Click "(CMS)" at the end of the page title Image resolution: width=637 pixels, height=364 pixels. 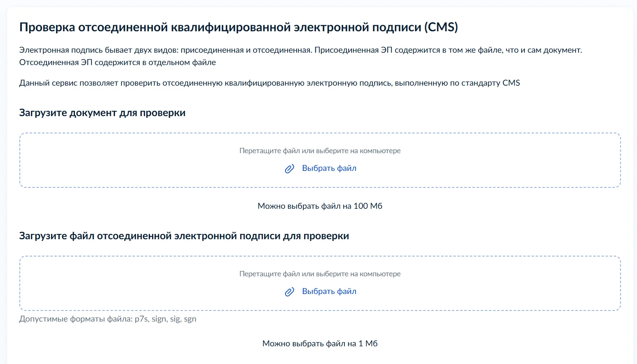[x=442, y=27]
